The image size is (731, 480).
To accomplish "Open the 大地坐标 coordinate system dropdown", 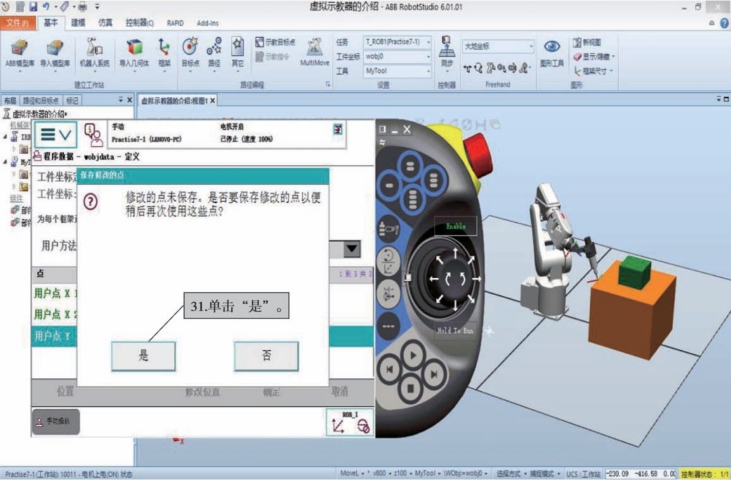I will point(498,46).
